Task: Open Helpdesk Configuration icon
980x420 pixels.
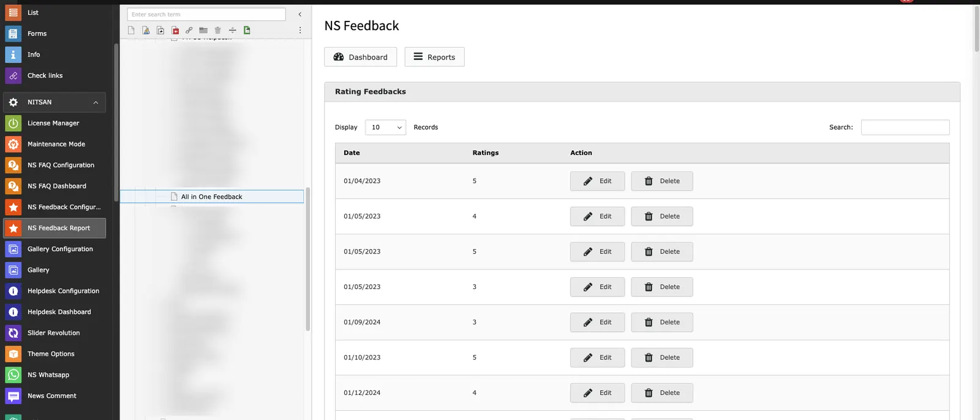Action: click(x=13, y=291)
